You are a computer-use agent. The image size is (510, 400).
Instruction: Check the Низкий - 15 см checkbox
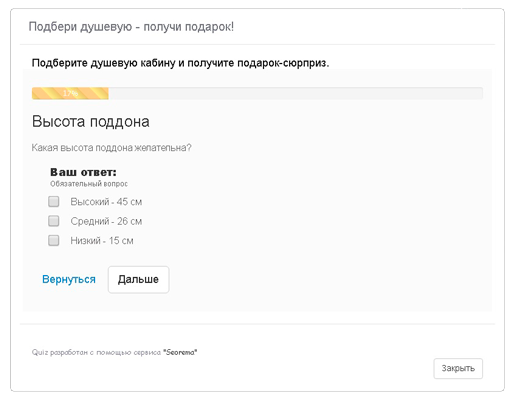coord(54,240)
